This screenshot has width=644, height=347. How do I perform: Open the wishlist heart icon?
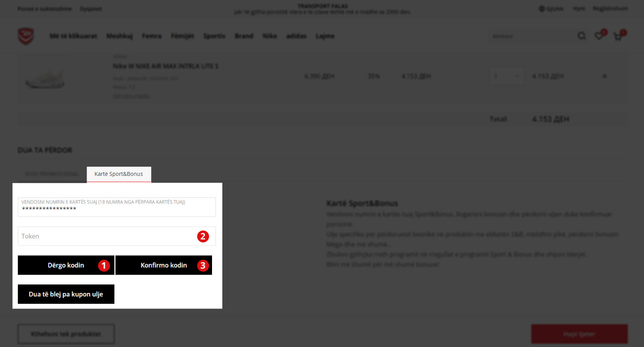coord(599,36)
